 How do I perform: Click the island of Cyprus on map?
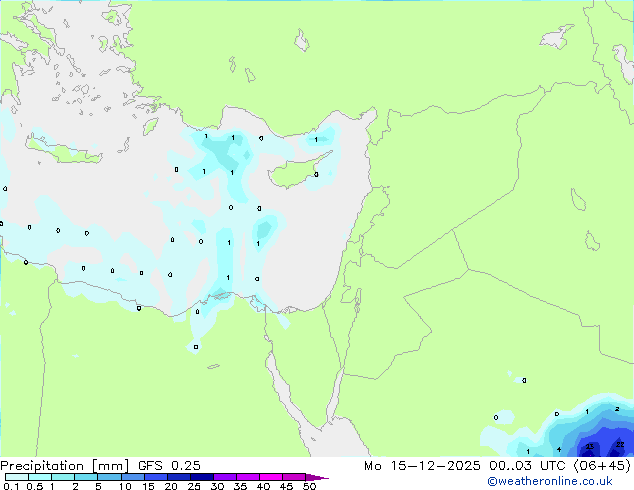tap(297, 171)
